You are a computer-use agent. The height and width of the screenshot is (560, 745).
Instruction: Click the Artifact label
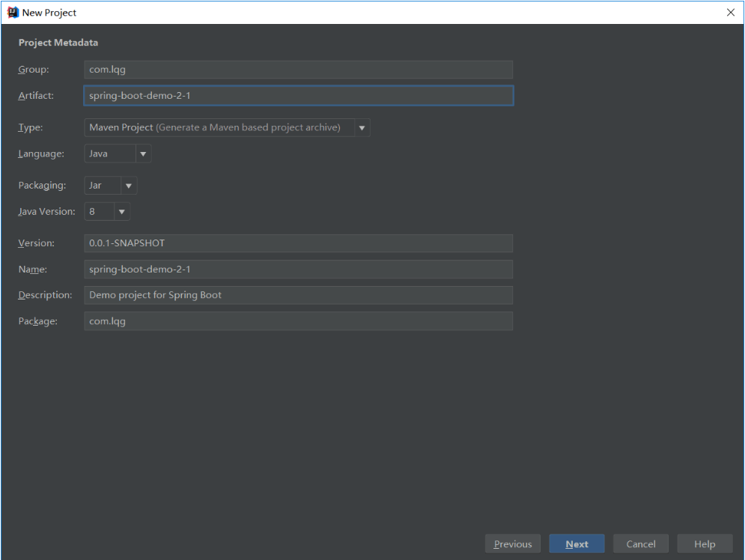pos(36,96)
